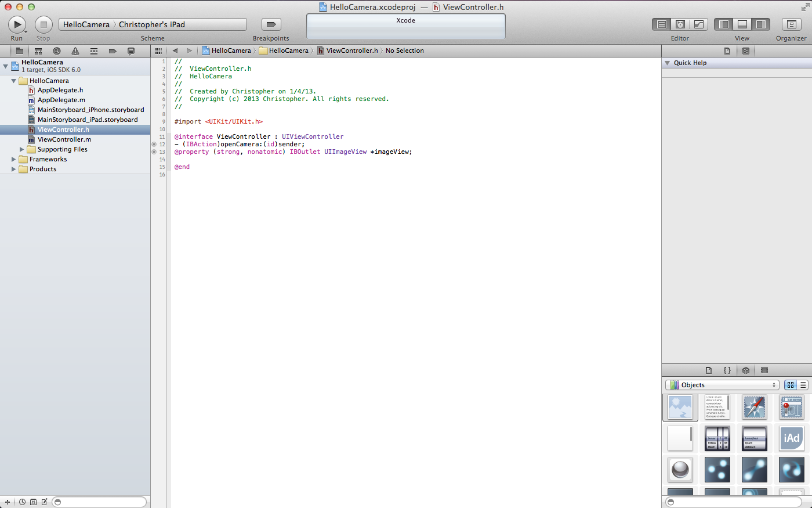Screen dimensions: 812x508
Task: Click ViewController.h in jump bar
Action: click(x=347, y=51)
